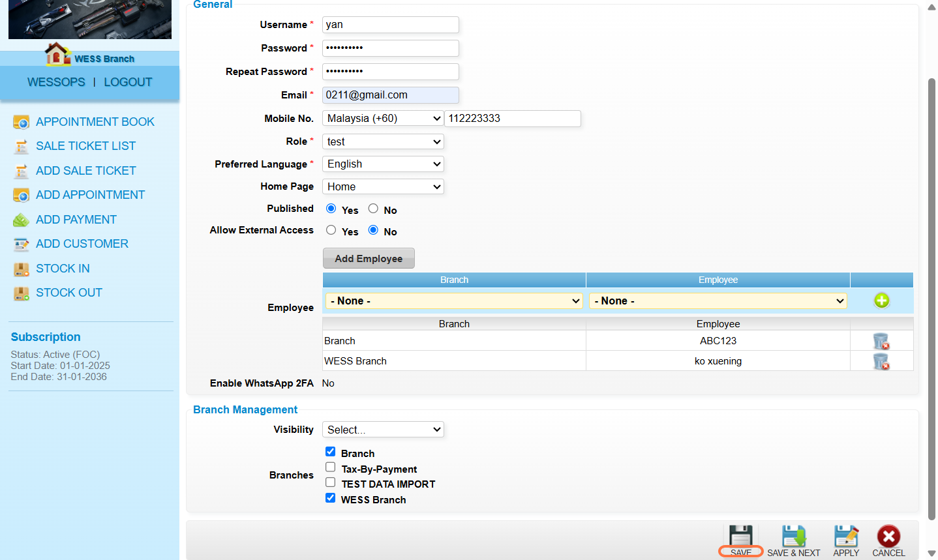The width and height of the screenshot is (938, 560).
Task: Click the Save & Next icon
Action: point(794,536)
